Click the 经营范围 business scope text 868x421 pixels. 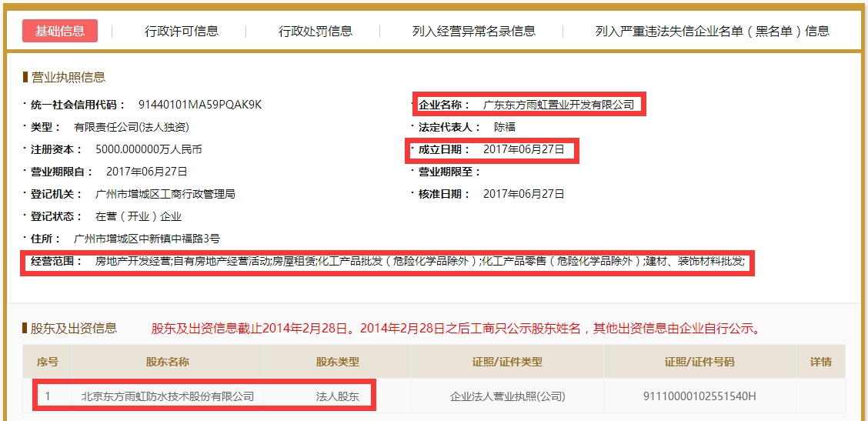point(419,262)
